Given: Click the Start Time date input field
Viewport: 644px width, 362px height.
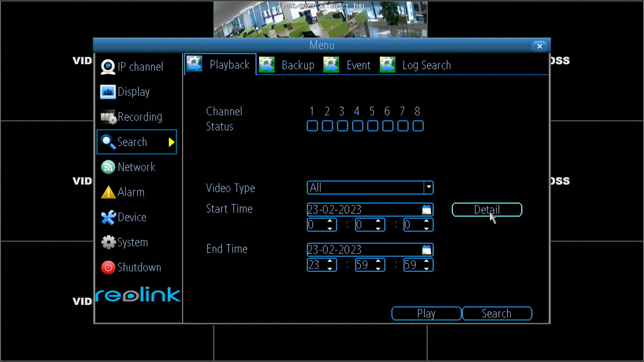Looking at the screenshot, I should [x=370, y=209].
